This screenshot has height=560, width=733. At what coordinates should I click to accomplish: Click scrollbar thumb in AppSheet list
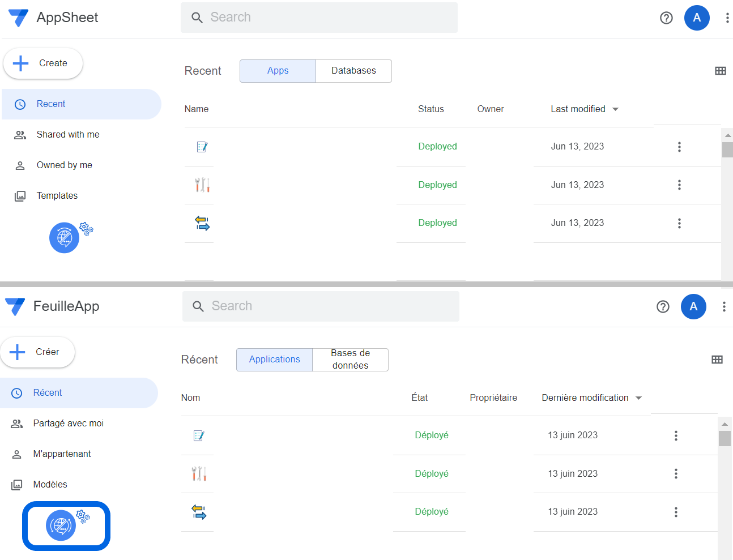pos(728,149)
